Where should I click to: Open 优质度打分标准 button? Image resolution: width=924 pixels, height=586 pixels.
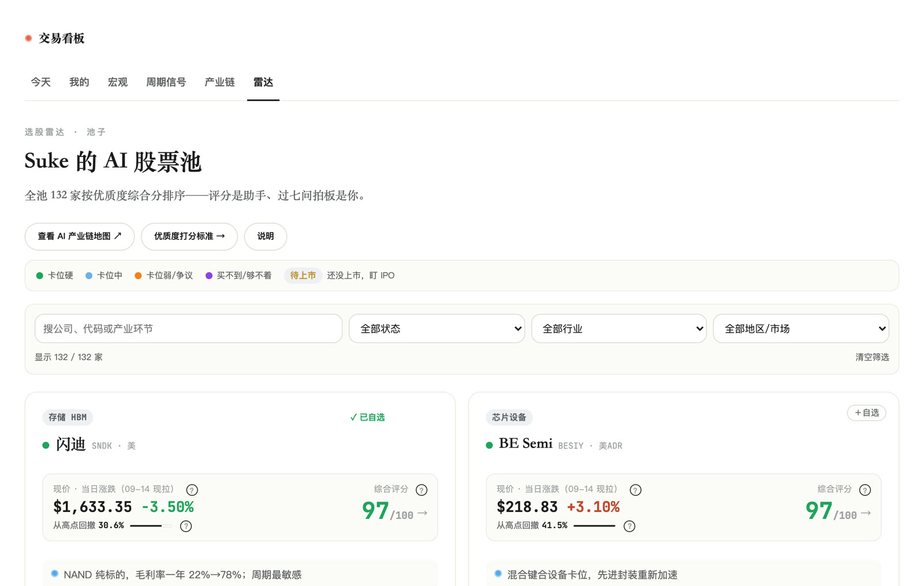189,236
